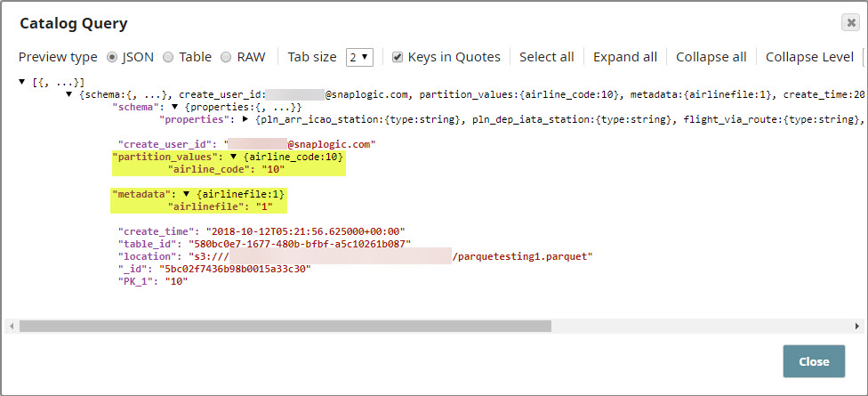Image resolution: width=868 pixels, height=396 pixels.
Task: Select the Table preview type radio button
Action: pyautogui.click(x=168, y=57)
